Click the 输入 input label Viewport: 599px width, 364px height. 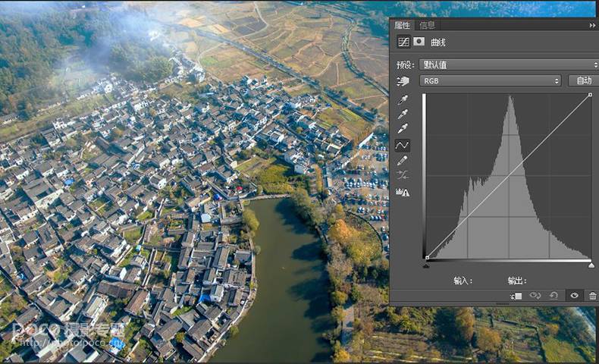pyautogui.click(x=463, y=281)
